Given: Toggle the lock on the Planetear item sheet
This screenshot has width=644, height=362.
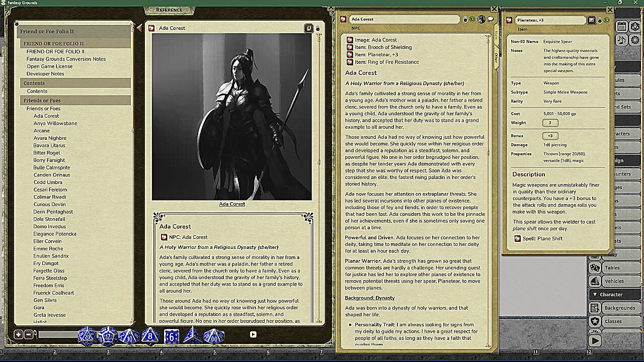Looking at the screenshot, I should tap(600, 20).
